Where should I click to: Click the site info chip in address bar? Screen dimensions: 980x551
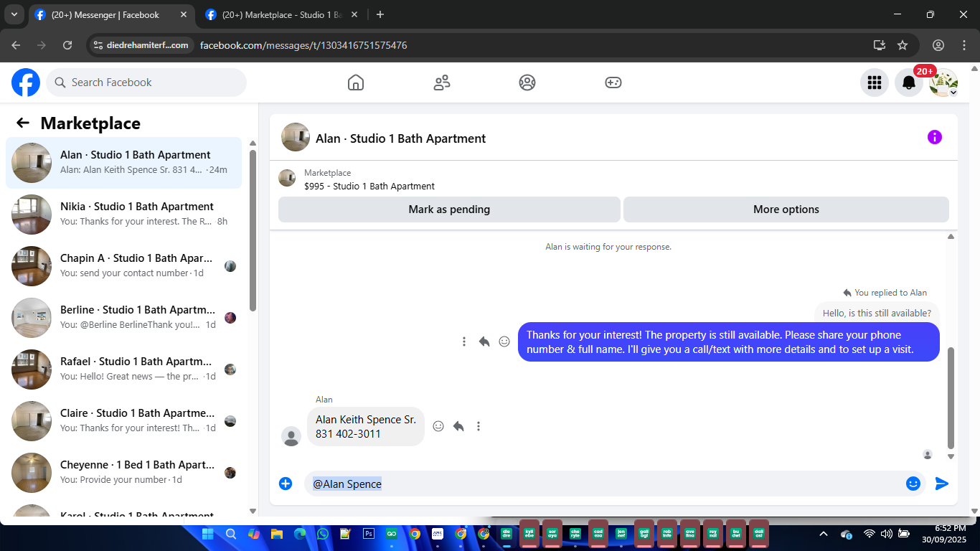(141, 45)
